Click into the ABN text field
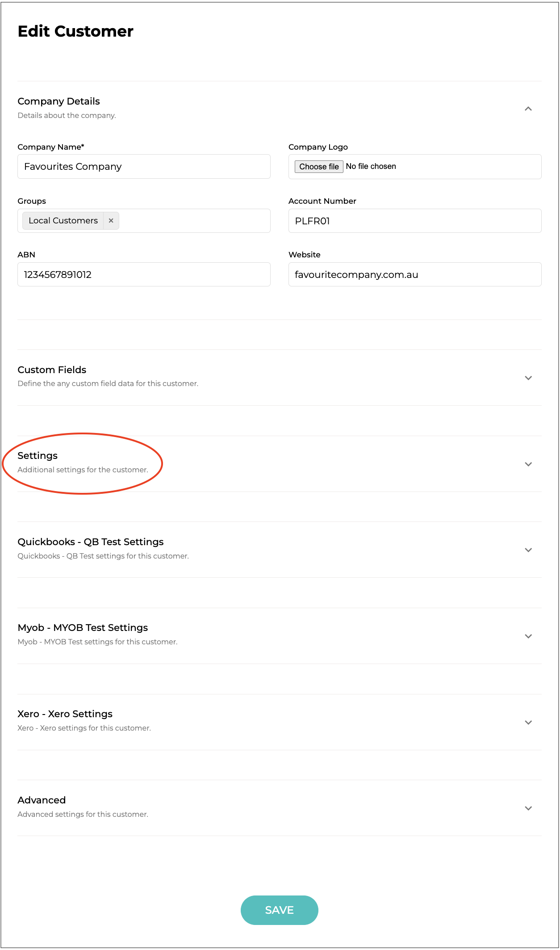 144,274
